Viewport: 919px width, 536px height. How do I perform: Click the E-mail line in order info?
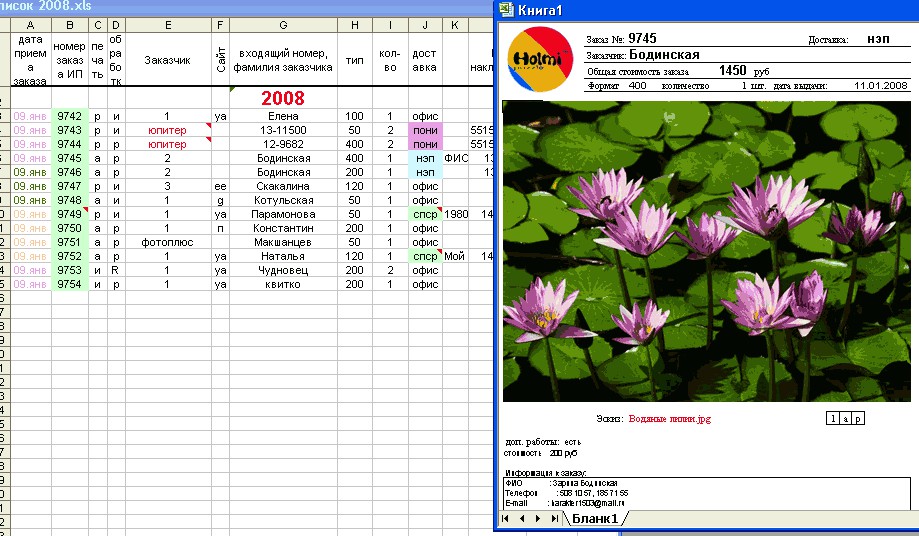(564, 503)
